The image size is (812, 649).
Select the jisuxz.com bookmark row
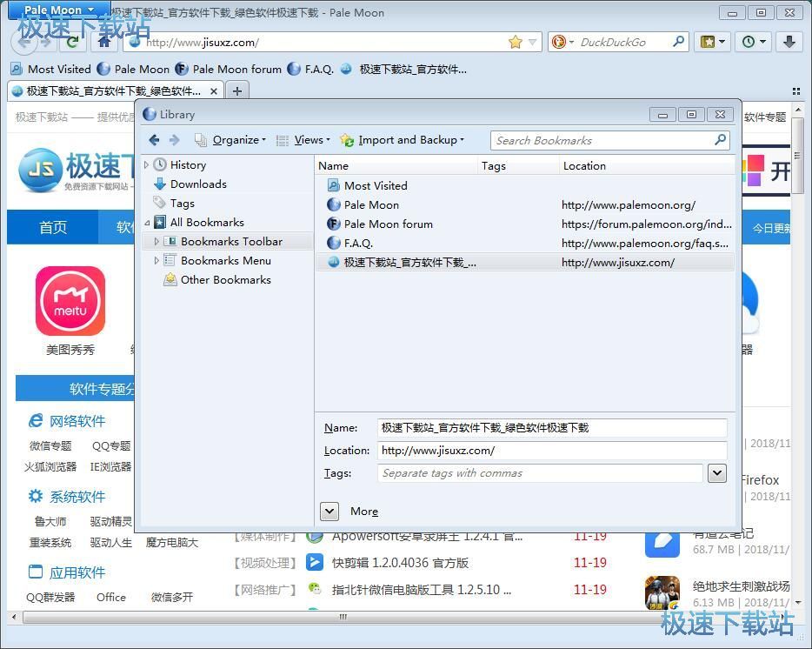click(x=524, y=262)
